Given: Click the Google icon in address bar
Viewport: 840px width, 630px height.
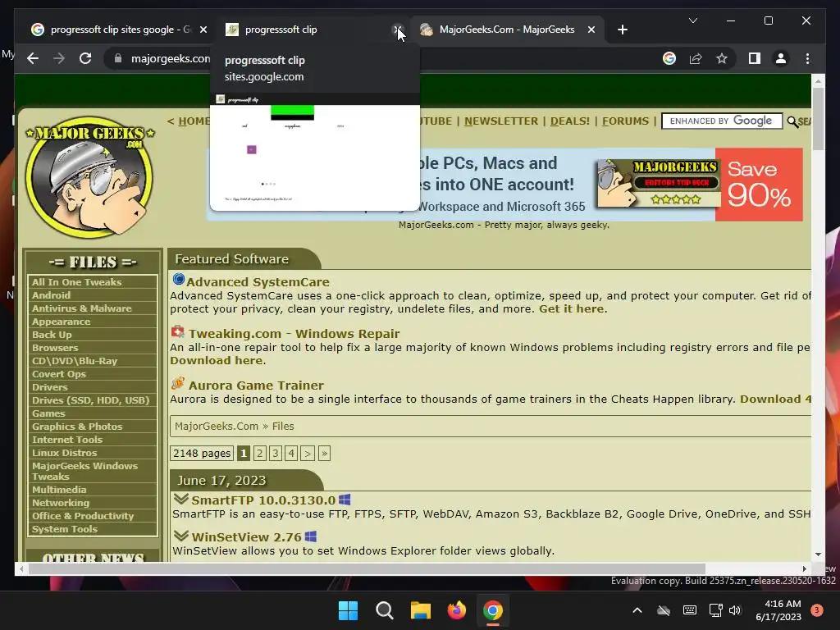Looking at the screenshot, I should click(669, 58).
